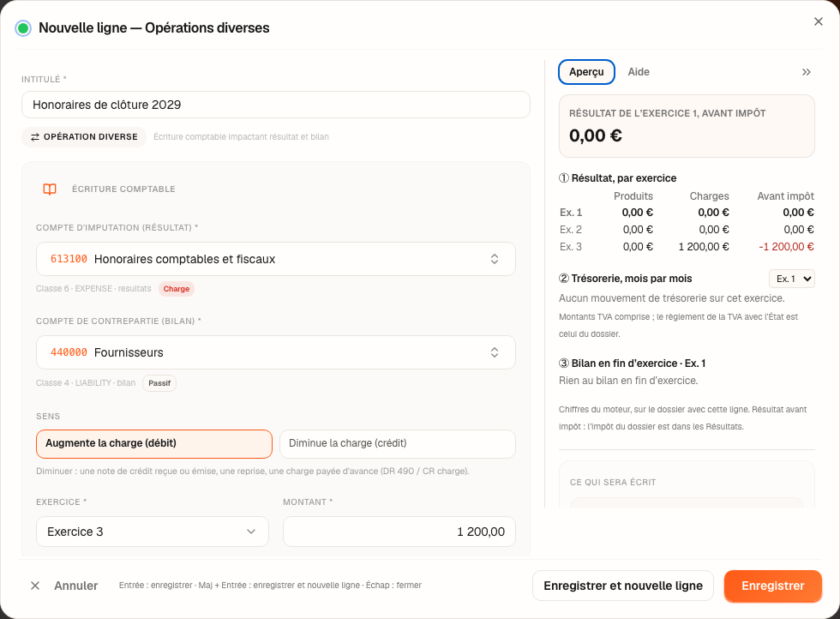
Task: Open the Exercice 3 dropdown
Action: (153, 532)
